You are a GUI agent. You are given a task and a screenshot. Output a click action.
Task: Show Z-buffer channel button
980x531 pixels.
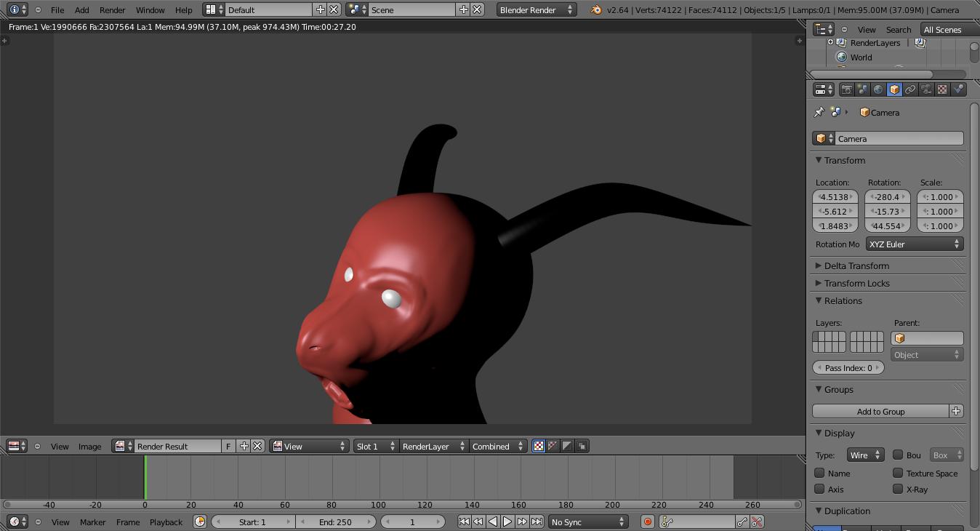point(582,446)
